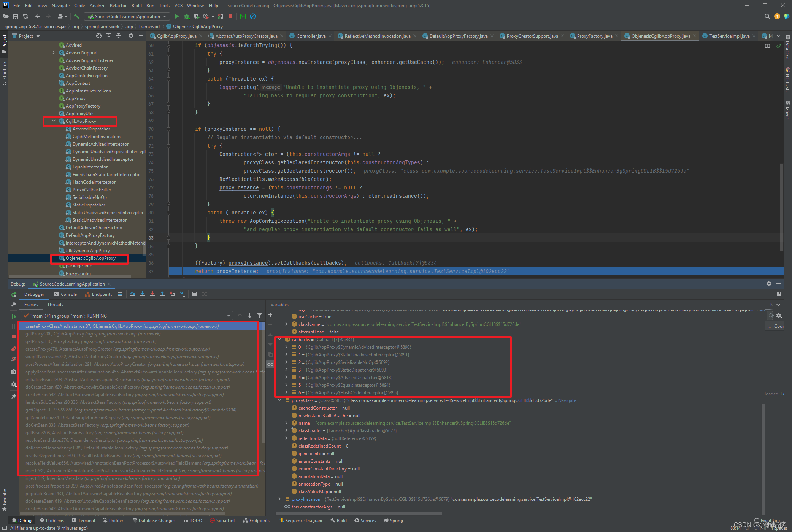Expand the proxyInstance variable node
The width and height of the screenshot is (792, 532).
coord(279,499)
